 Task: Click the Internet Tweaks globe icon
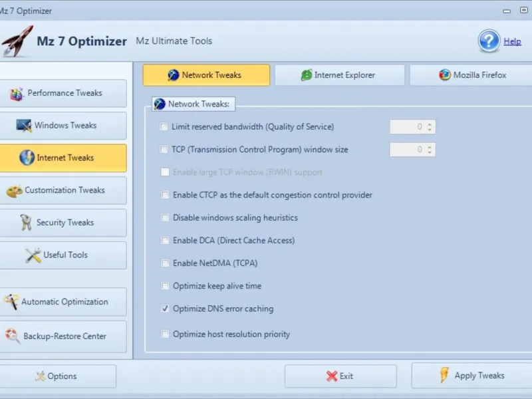pyautogui.click(x=27, y=158)
